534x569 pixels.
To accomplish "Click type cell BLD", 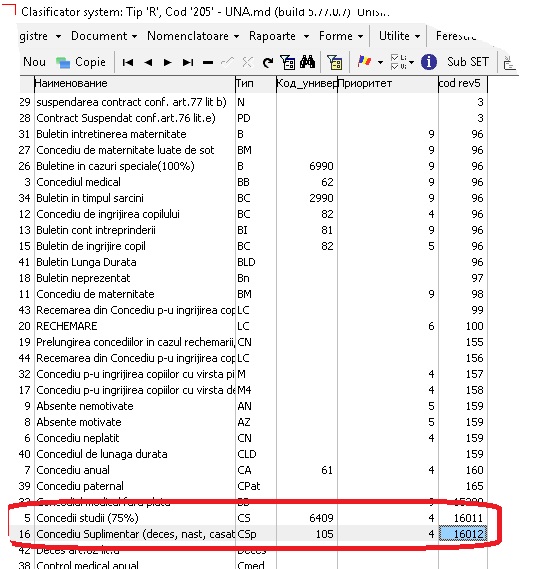I will tap(256, 262).
